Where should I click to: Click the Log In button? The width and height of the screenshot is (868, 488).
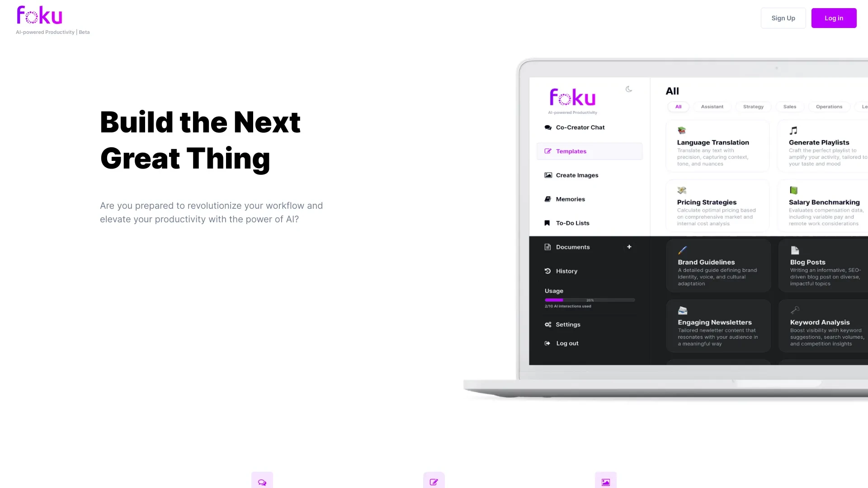point(834,18)
